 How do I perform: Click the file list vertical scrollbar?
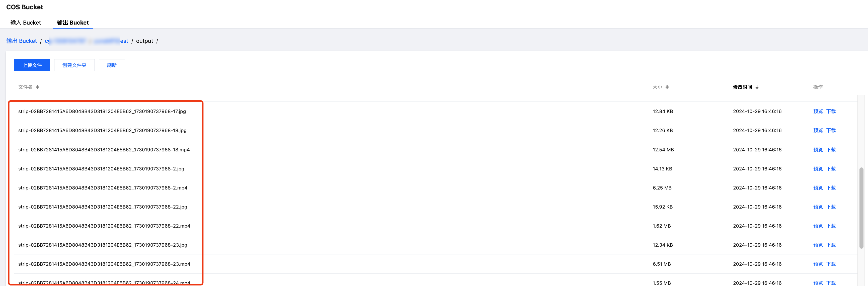click(861, 208)
